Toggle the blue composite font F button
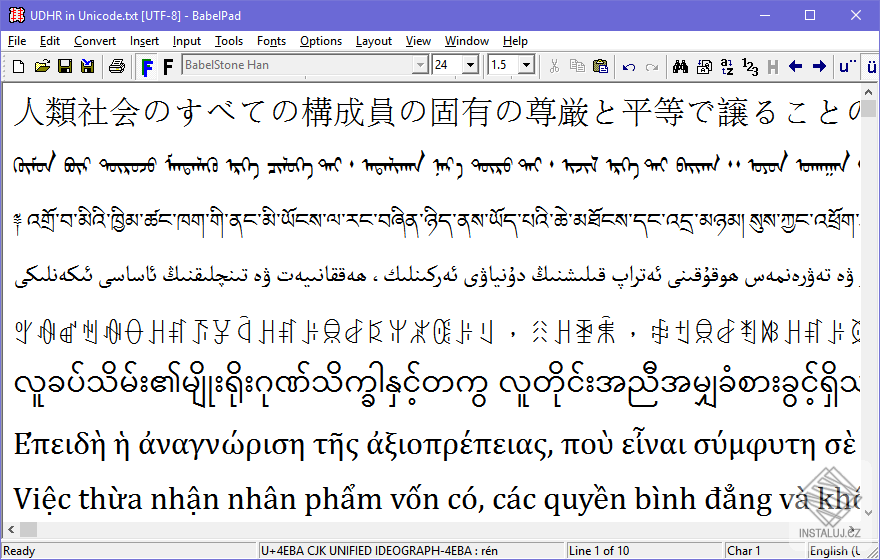Viewport: 880px width, 560px height. [147, 66]
